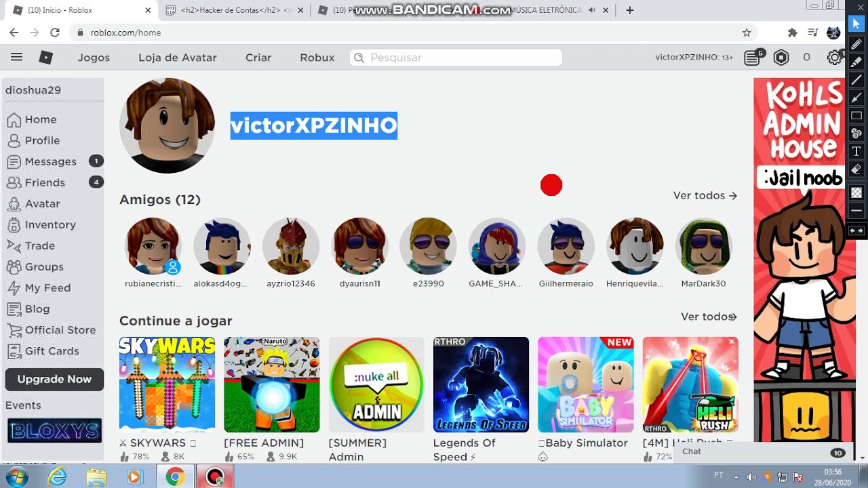Select the Bandicam text tool
The image size is (868, 488).
856,151
